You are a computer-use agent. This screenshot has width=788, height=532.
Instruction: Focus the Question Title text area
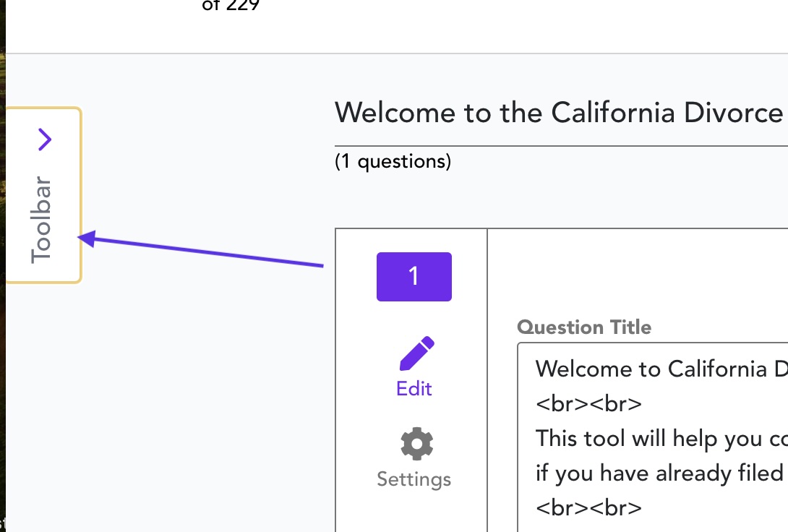(x=653, y=437)
